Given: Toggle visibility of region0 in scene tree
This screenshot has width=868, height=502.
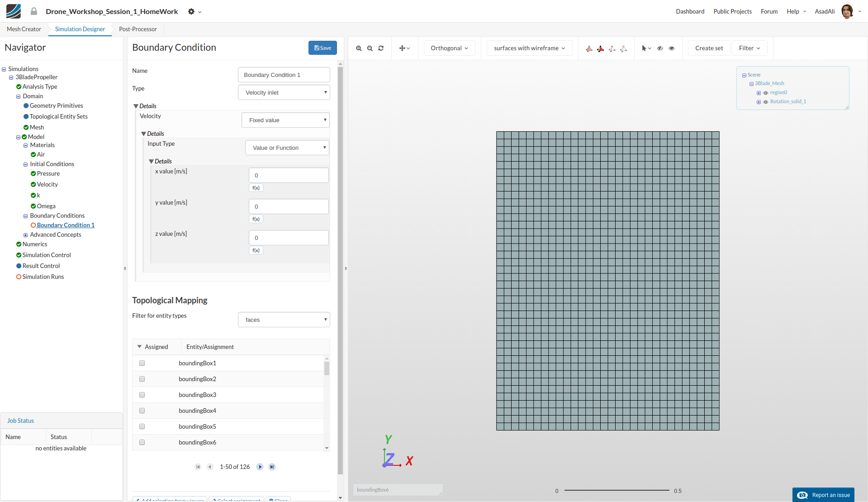Looking at the screenshot, I should pyautogui.click(x=766, y=93).
